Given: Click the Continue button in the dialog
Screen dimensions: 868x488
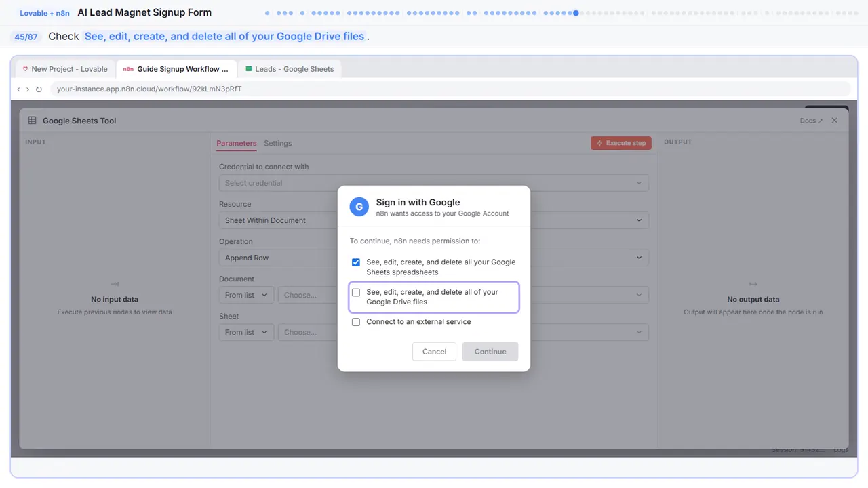Looking at the screenshot, I should [x=490, y=351].
